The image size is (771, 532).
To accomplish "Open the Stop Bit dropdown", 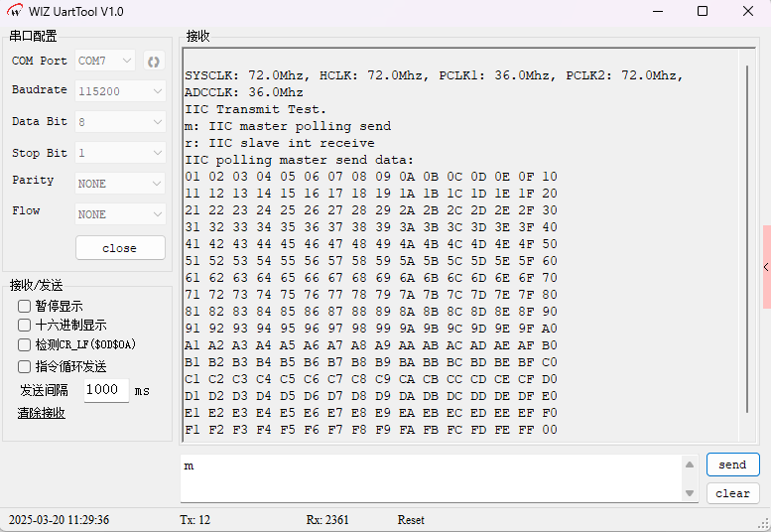I will pos(120,153).
